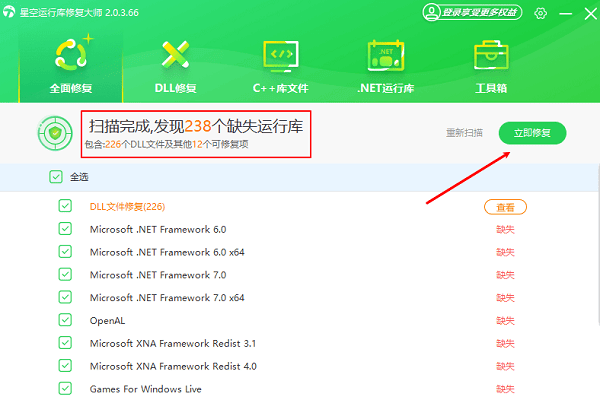Viewport: 600px width, 400px height.
Task: Minimize the repair master window
Action: point(566,14)
